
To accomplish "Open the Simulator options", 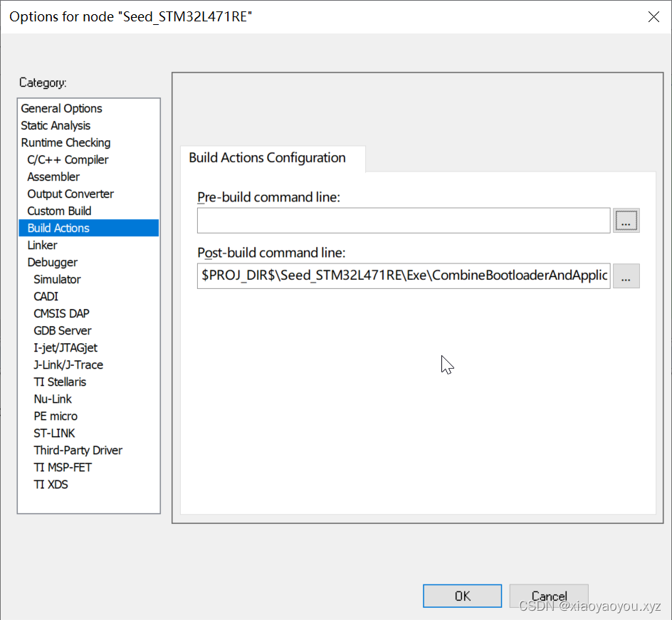I will (56, 279).
